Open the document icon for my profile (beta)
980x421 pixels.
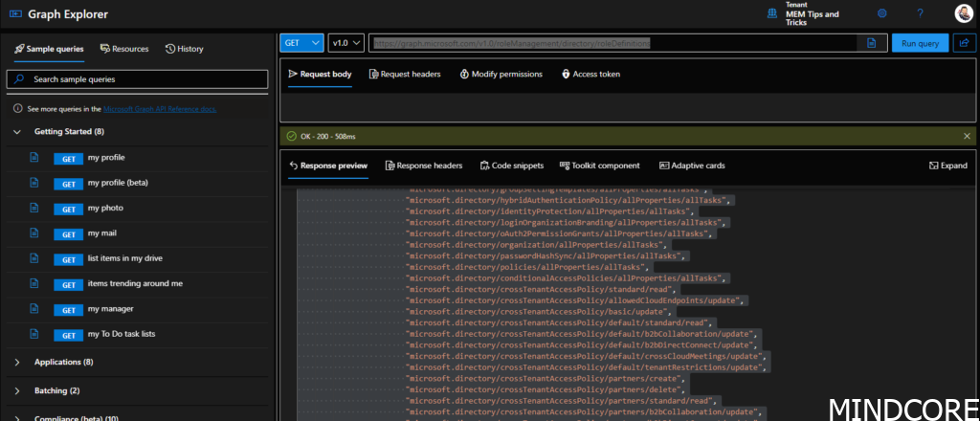click(35, 183)
